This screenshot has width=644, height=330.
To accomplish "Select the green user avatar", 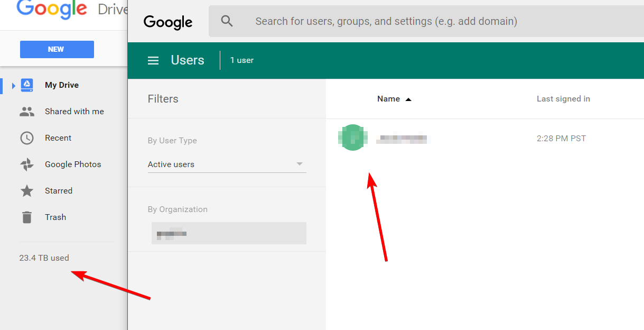I will 352,137.
